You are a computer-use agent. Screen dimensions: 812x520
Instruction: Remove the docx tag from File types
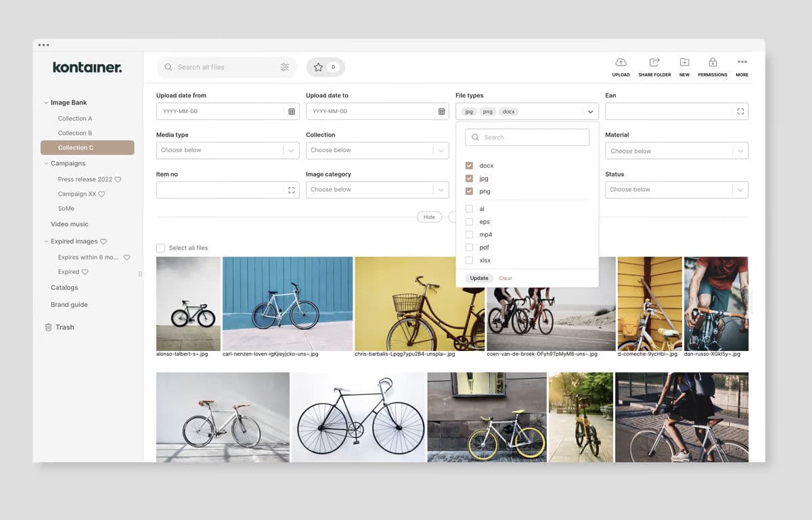pyautogui.click(x=509, y=112)
